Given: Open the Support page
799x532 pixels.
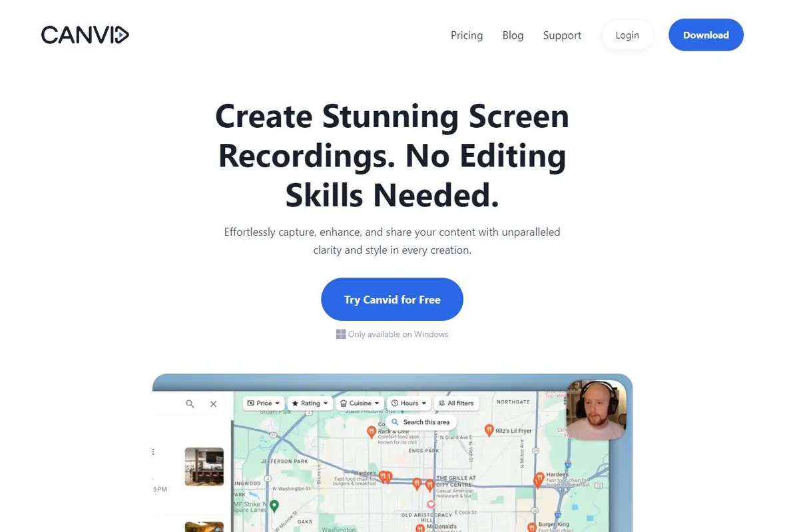Looking at the screenshot, I should click(562, 35).
